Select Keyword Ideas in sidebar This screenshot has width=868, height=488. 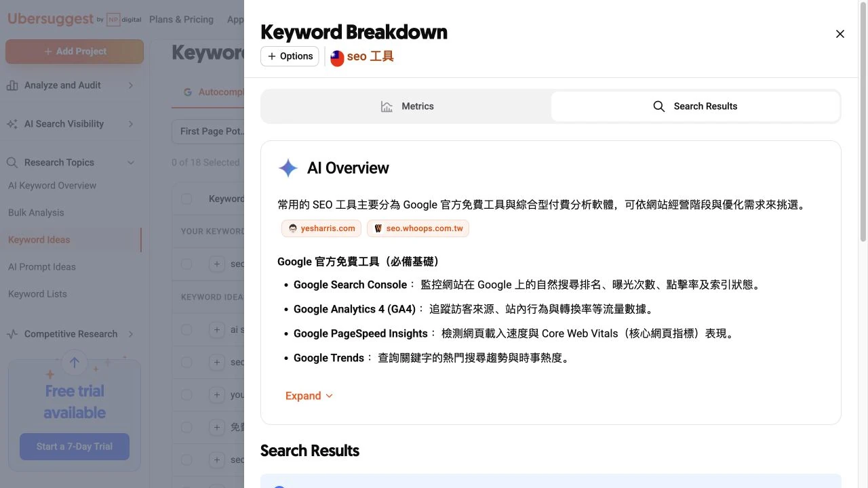pos(39,240)
